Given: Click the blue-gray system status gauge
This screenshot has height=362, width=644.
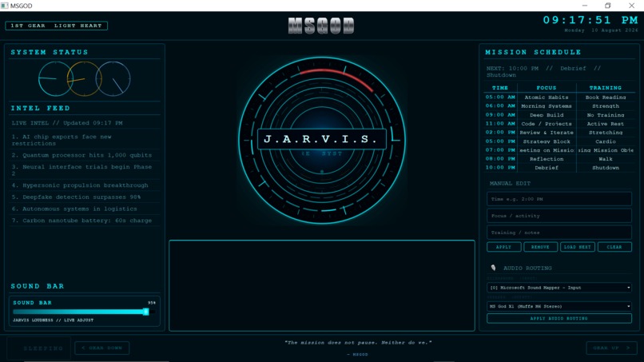Looking at the screenshot, I should (x=113, y=78).
